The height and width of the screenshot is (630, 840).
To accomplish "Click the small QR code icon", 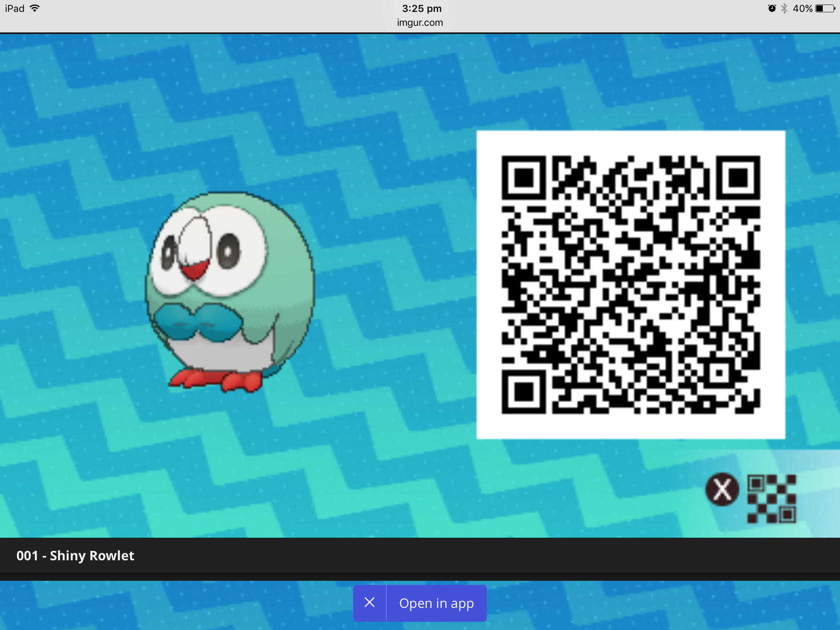I will (771, 498).
